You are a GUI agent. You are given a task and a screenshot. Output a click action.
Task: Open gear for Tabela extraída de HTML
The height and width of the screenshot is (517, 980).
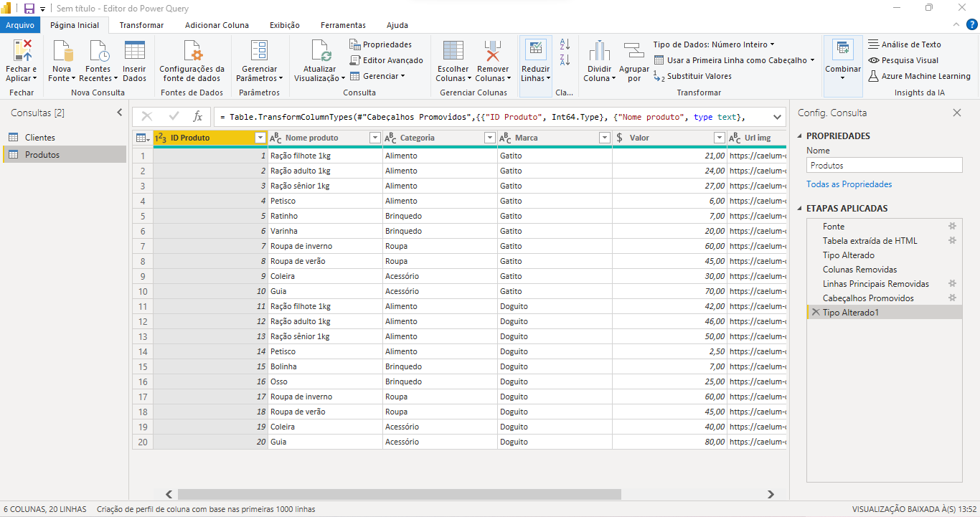953,240
